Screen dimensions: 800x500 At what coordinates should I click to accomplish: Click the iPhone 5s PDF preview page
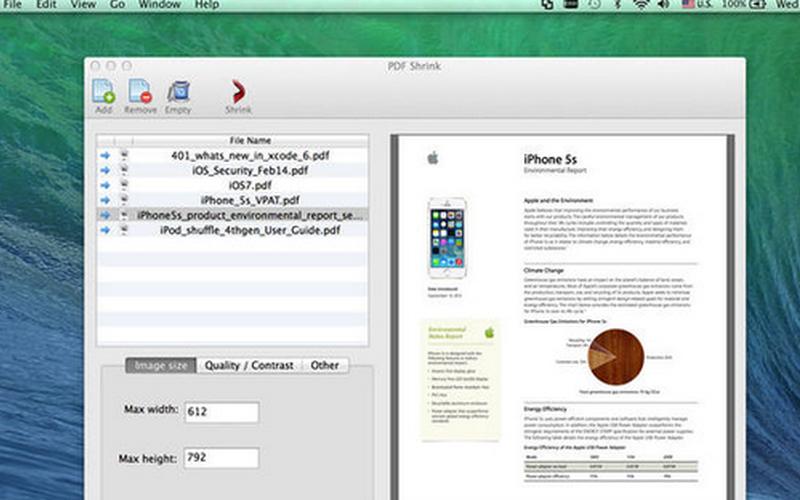coord(562,317)
